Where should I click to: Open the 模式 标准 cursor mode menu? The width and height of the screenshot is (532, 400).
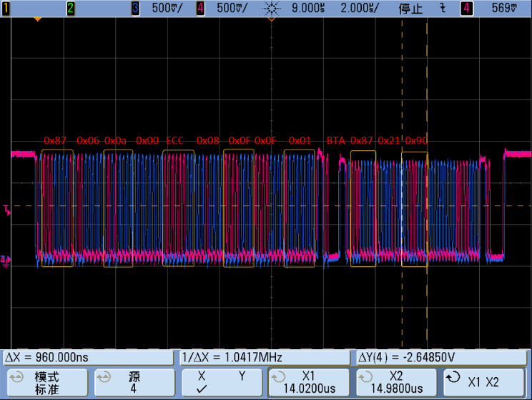46,383
